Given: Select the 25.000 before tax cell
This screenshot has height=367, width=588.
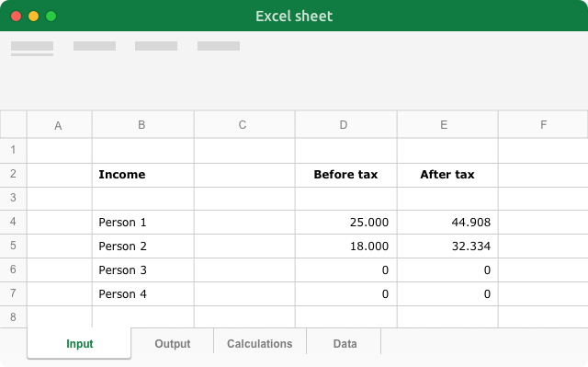Looking at the screenshot, I should pyautogui.click(x=346, y=223).
